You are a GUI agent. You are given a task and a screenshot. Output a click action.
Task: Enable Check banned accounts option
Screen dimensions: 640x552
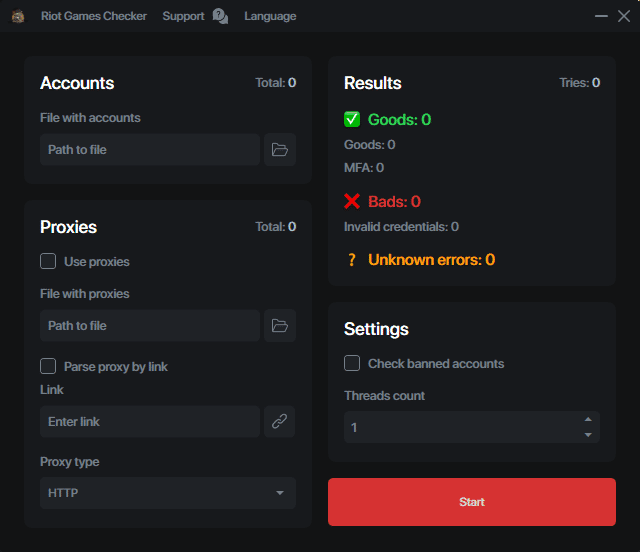352,364
